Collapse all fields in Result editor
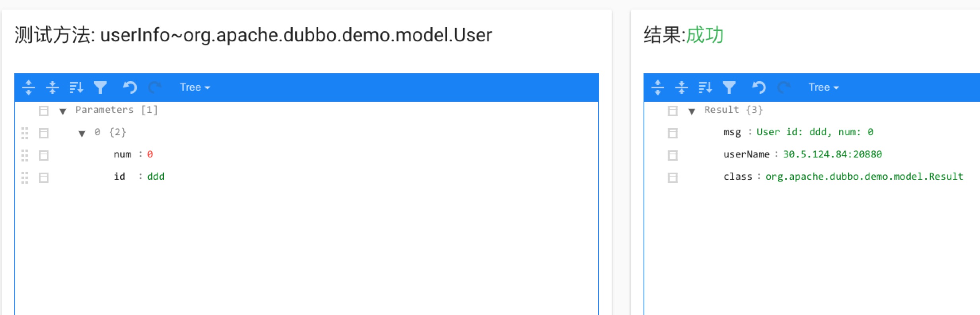The width and height of the screenshot is (980, 315). (x=681, y=87)
